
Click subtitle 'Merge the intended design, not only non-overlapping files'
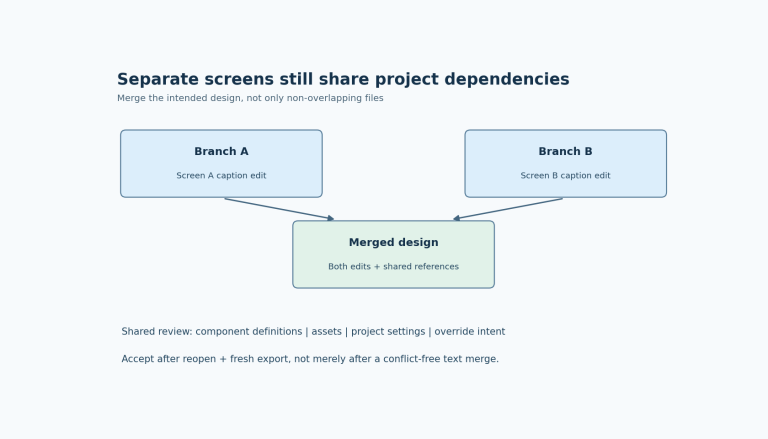coord(250,98)
